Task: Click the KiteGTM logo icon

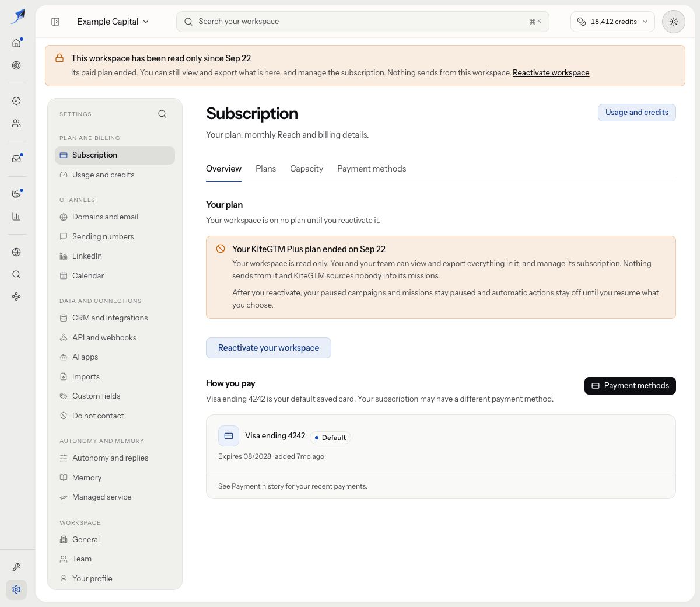Action: pyautogui.click(x=17, y=16)
